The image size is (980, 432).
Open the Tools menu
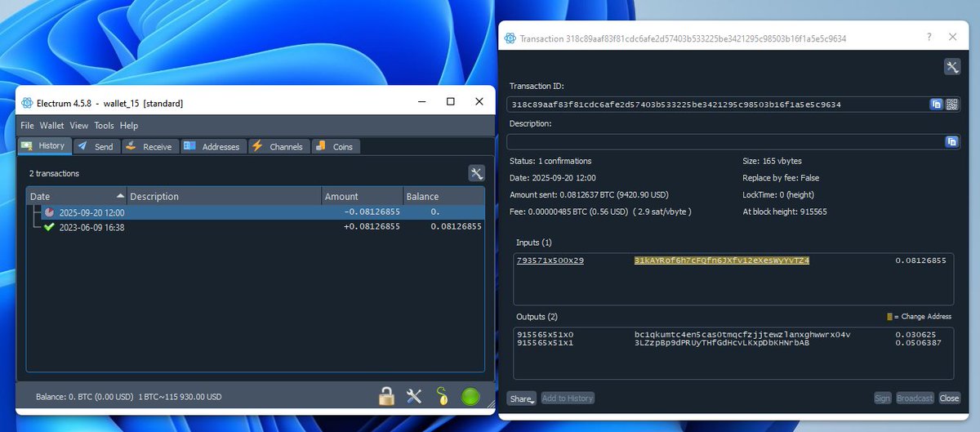(x=104, y=126)
